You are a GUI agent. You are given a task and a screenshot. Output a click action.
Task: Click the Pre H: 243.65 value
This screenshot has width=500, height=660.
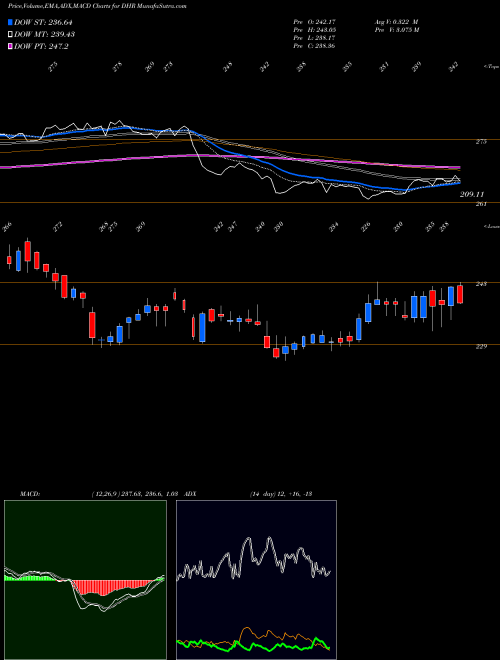coord(314,30)
